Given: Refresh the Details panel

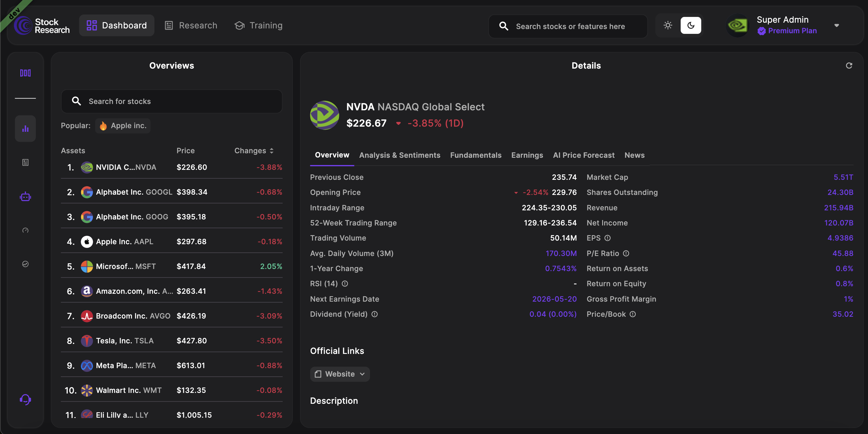Looking at the screenshot, I should click(849, 66).
